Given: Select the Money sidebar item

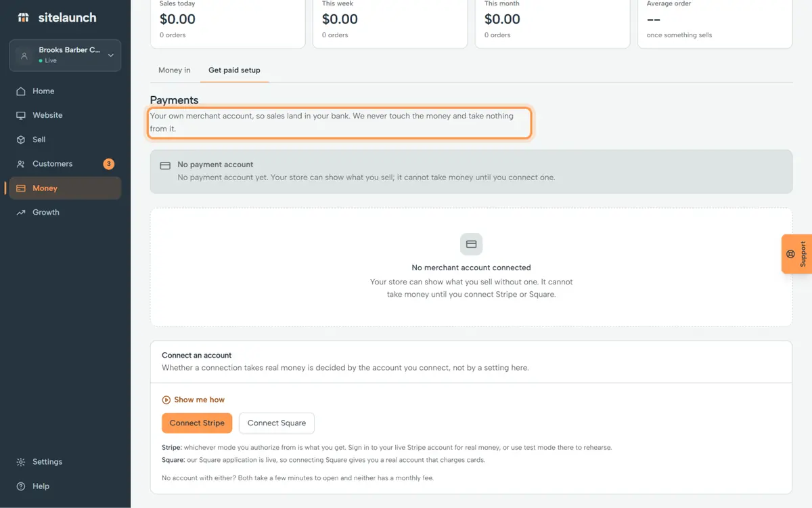Looking at the screenshot, I should pyautogui.click(x=65, y=188).
